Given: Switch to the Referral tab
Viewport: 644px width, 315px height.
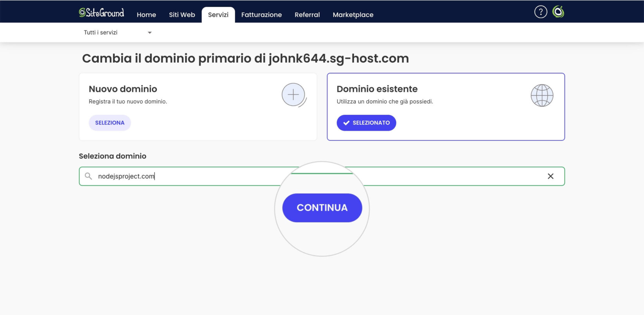Looking at the screenshot, I should point(307,15).
